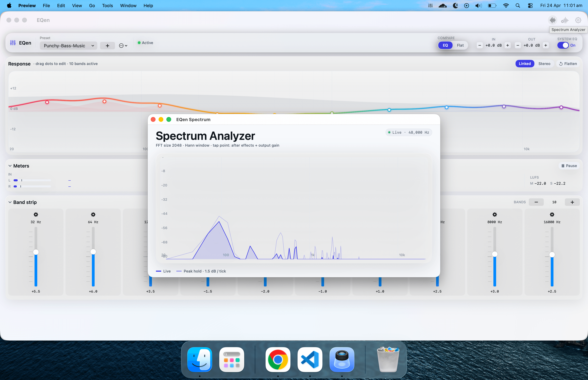Image resolution: width=588 pixels, height=380 pixels.
Task: Click the waveform icon beside Spectrum Analyzer
Action: coord(565,20)
